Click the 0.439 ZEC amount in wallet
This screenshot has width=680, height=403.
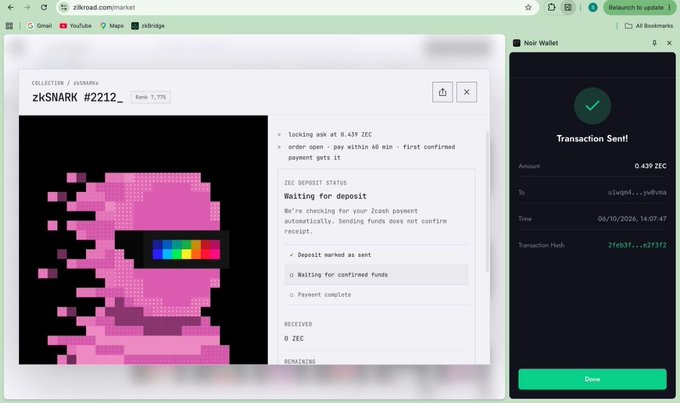tap(650, 166)
